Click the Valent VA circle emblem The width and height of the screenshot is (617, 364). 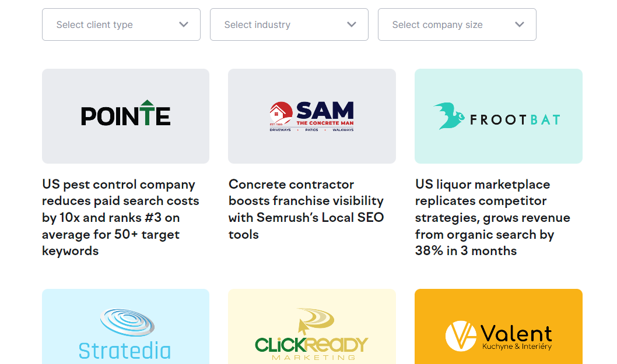tap(461, 336)
